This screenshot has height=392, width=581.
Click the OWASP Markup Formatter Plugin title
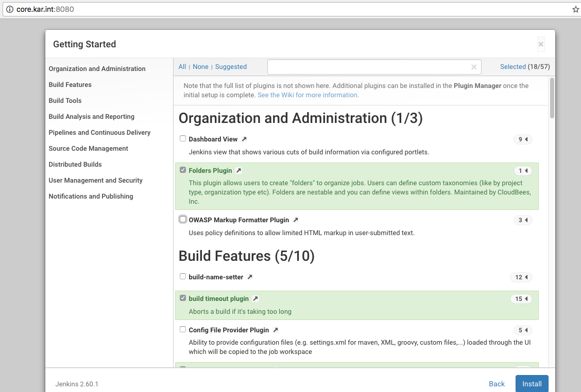pos(238,220)
